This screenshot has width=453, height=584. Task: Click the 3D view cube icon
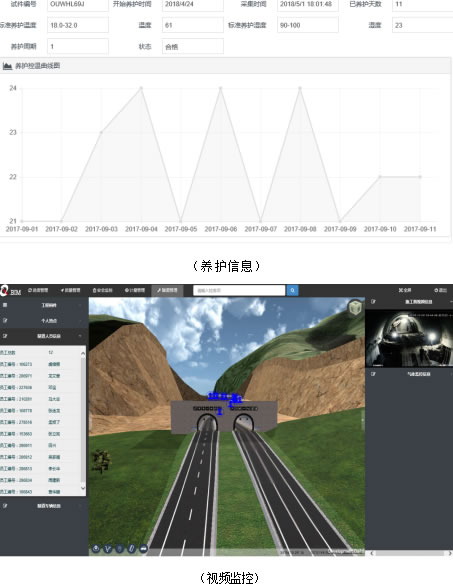coord(355,308)
